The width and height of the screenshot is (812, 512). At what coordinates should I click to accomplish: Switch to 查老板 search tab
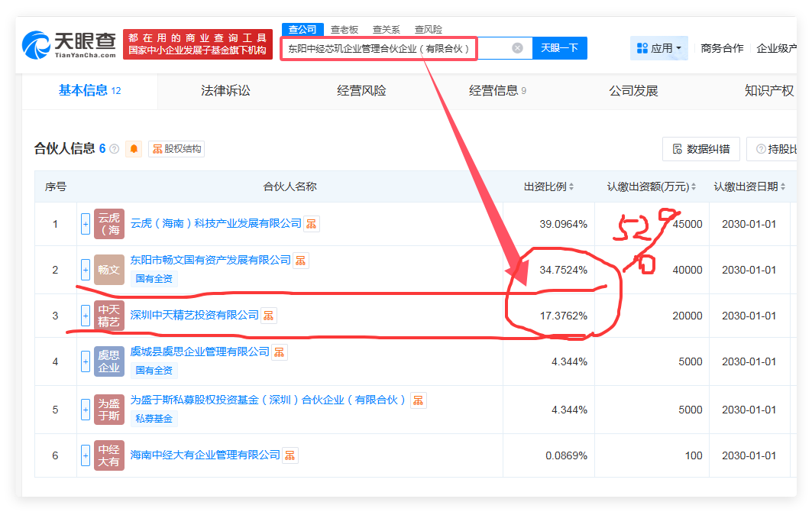345,30
